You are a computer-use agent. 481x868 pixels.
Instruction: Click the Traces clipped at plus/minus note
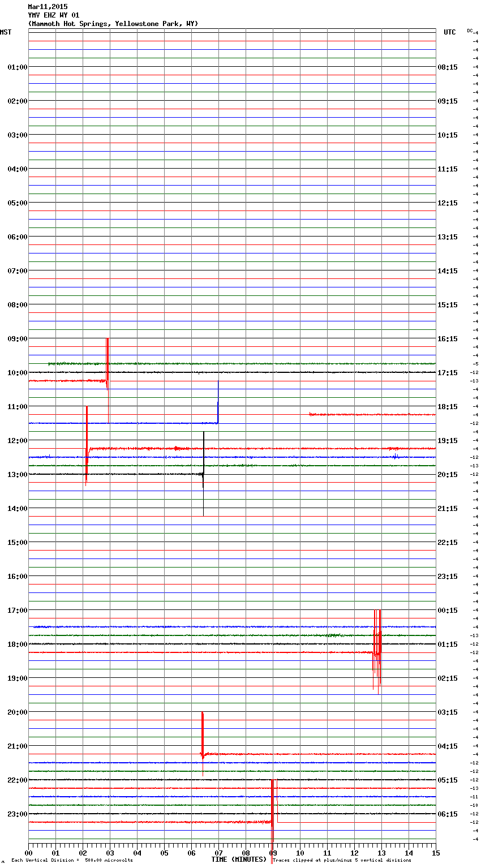(342, 861)
